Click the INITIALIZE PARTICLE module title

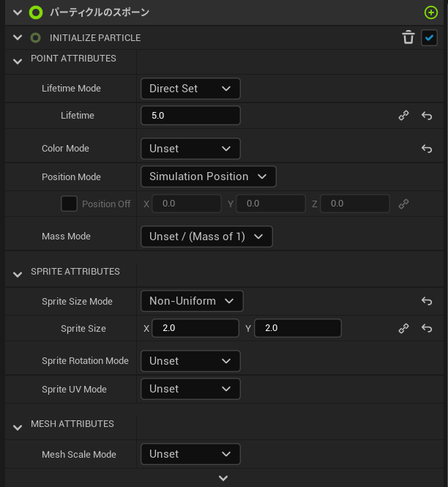(95, 38)
